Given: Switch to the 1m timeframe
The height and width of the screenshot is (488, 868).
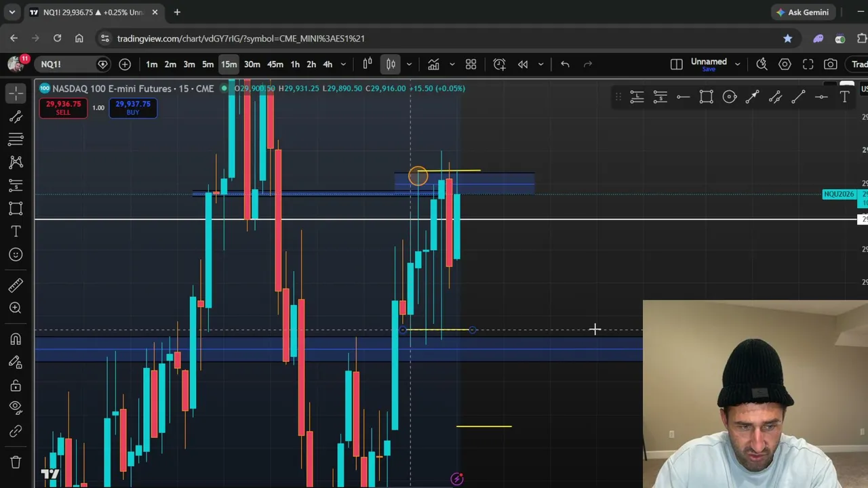Looking at the screenshot, I should click(152, 64).
